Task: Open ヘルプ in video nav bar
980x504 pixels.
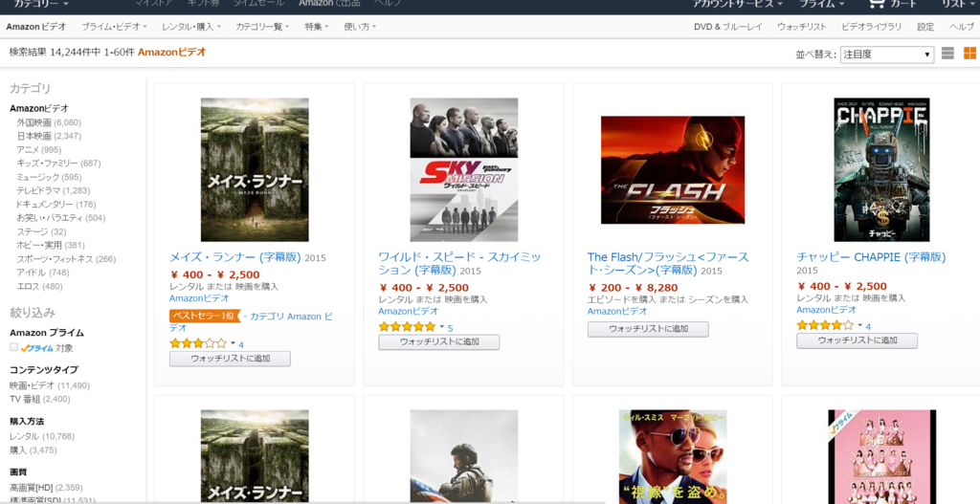Action: [x=962, y=27]
